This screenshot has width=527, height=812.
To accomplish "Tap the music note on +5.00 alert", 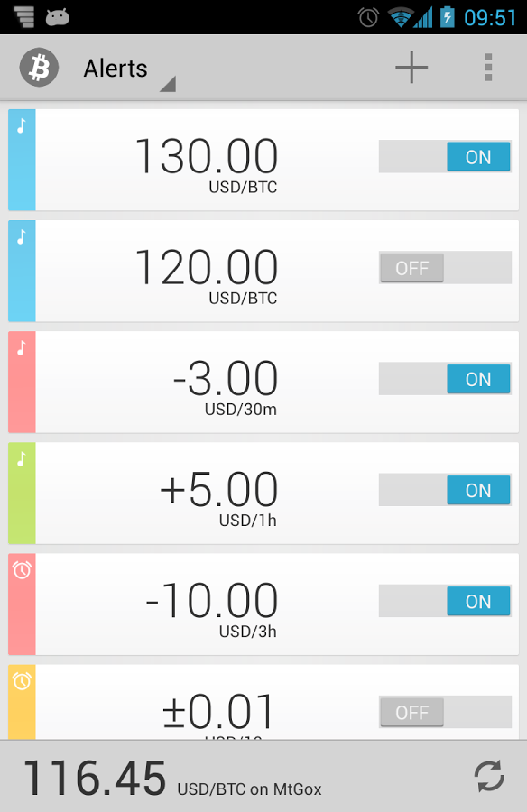I will (22, 459).
